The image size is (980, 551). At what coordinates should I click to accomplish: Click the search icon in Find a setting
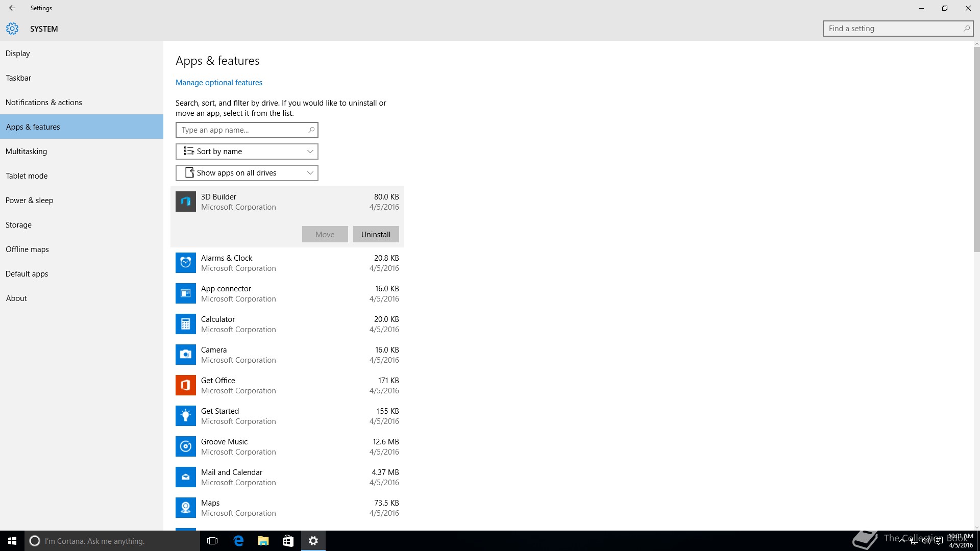point(966,29)
